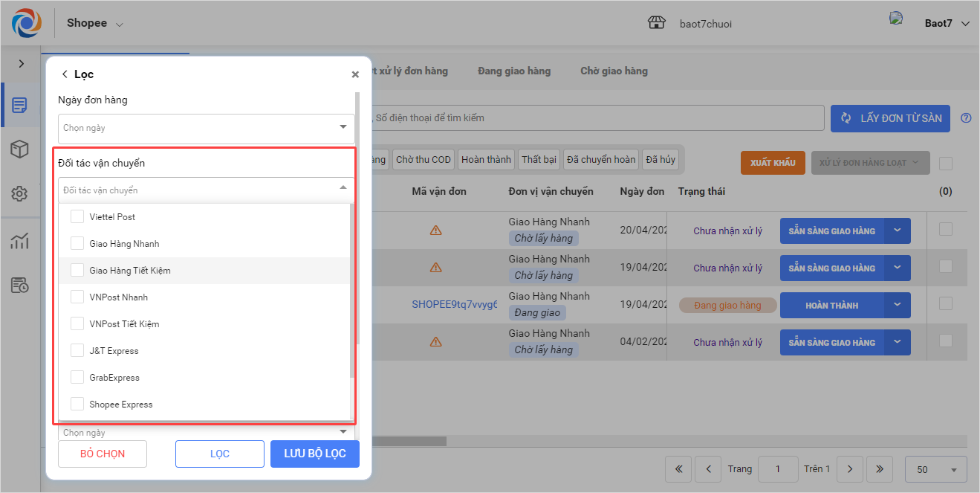Open the order history sidebar icon
Image resolution: width=980 pixels, height=493 pixels.
(20, 285)
